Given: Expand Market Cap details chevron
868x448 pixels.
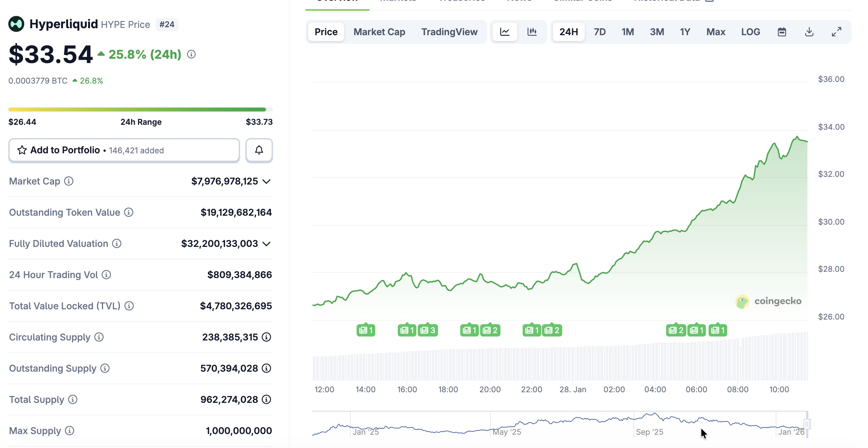Looking at the screenshot, I should 266,182.
